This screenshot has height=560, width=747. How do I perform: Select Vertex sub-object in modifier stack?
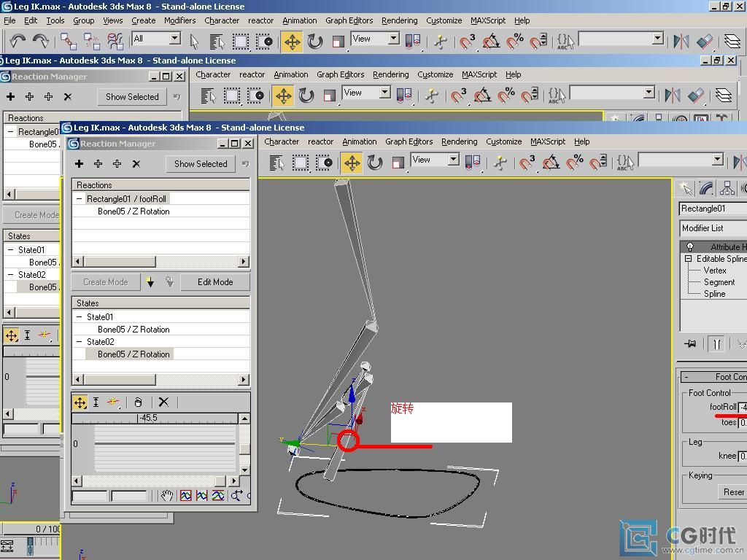click(x=715, y=270)
